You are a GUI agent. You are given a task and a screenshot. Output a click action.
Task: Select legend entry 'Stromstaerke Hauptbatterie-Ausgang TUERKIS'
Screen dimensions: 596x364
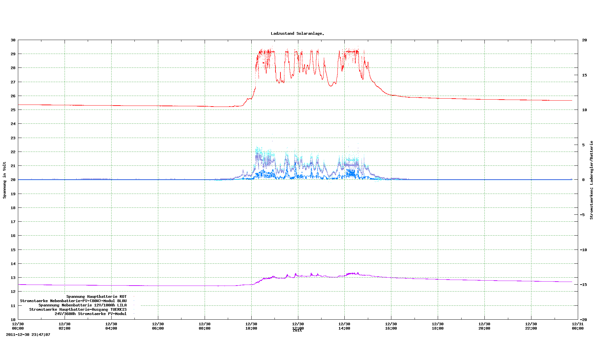click(78, 309)
